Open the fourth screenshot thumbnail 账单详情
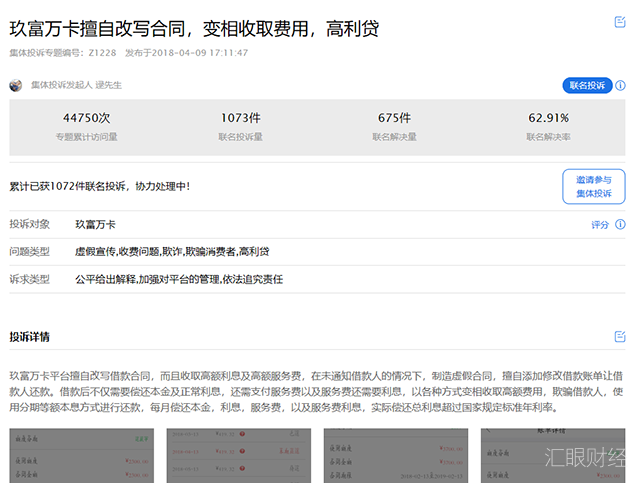This screenshot has width=643, height=483. click(x=553, y=456)
